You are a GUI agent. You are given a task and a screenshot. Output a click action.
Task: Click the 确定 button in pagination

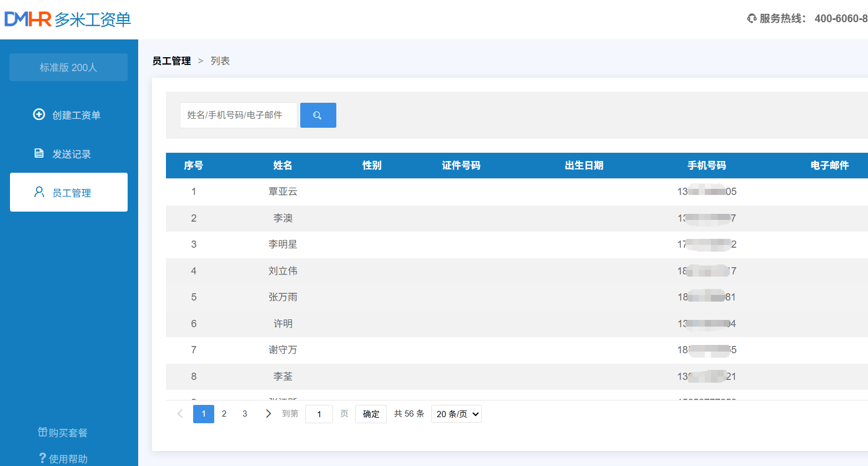(x=371, y=414)
